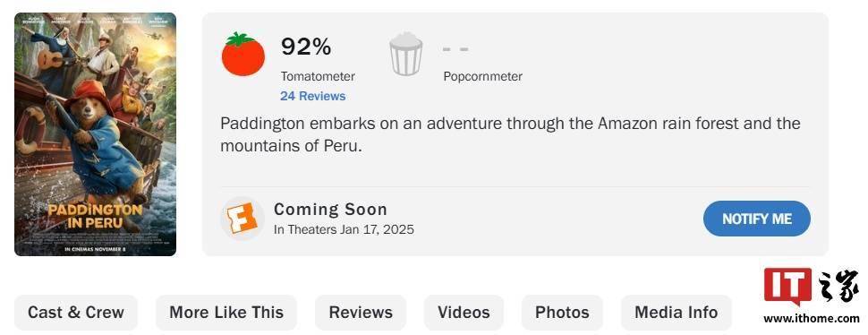This screenshot has height=335, width=868.
Task: Click the Coming Soon heading
Action: click(x=330, y=210)
